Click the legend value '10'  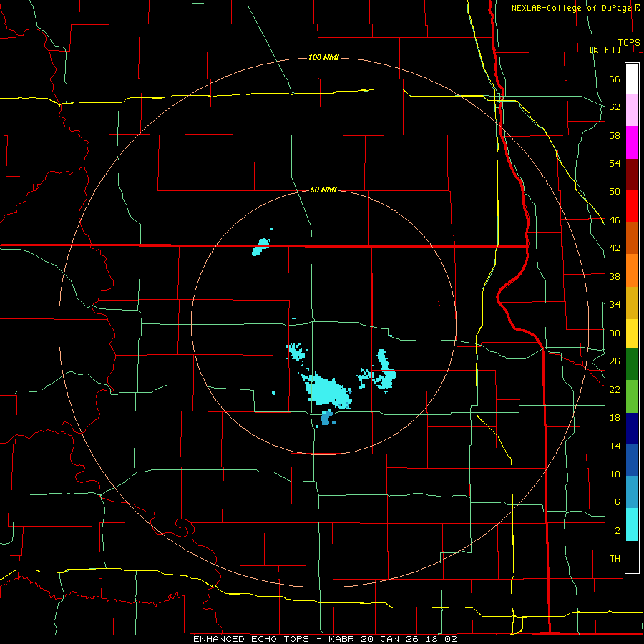coord(615,474)
